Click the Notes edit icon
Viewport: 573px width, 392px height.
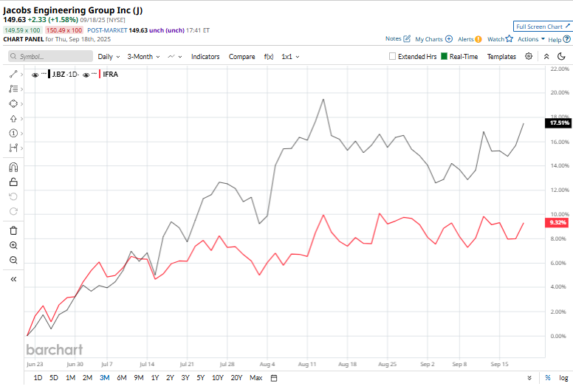pos(407,38)
